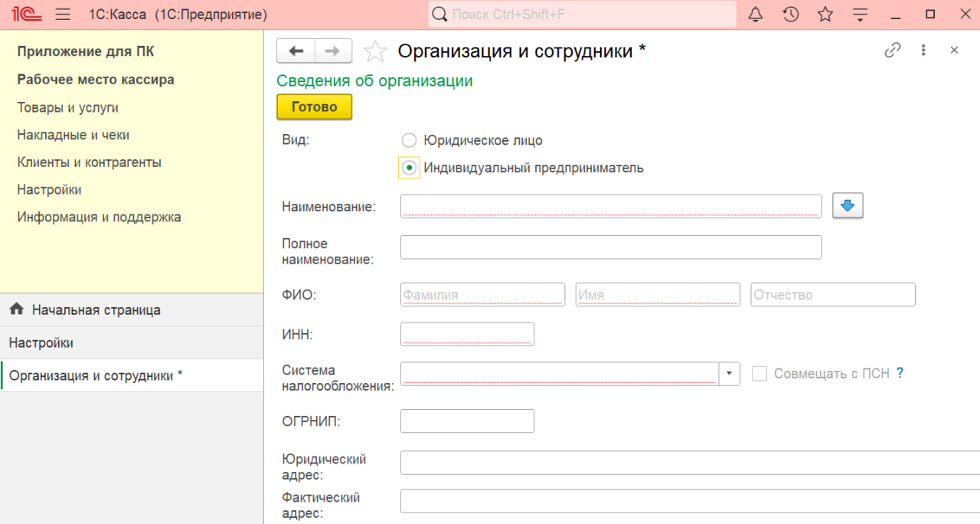Maximize the 1С:Касса window
The image size is (980, 524).
(x=930, y=15)
